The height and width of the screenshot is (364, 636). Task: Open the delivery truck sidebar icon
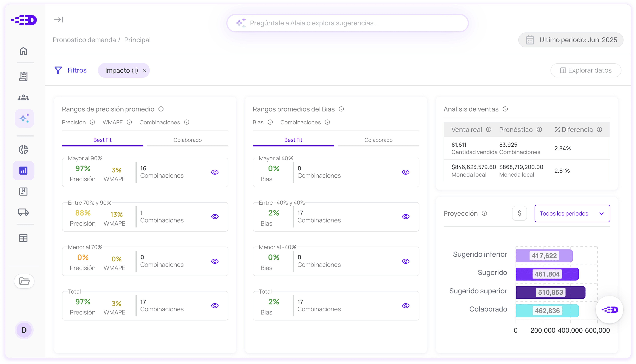(x=23, y=212)
